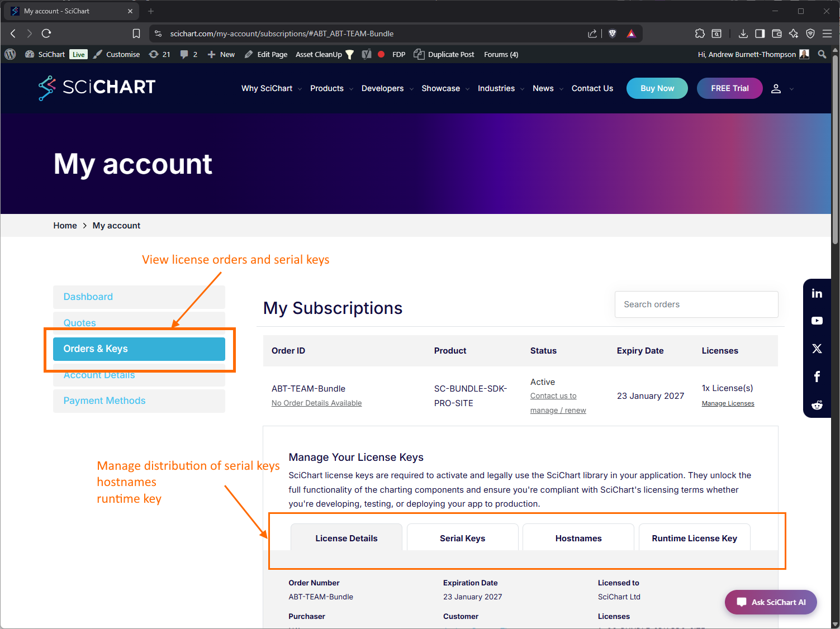Bookmark this page with the bookmark icon
Viewport: 840px width, 629px height.
(x=136, y=34)
